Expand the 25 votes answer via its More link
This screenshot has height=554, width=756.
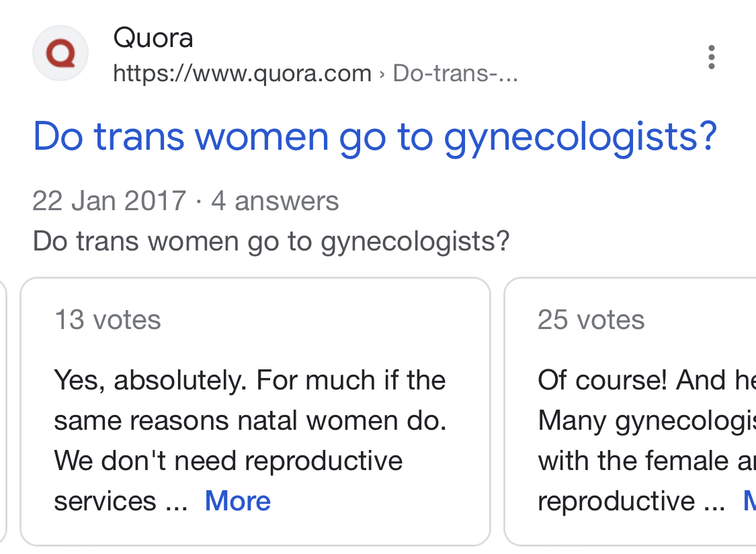[x=750, y=500]
